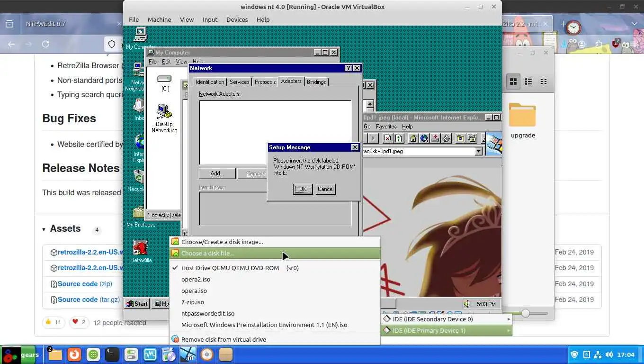The width and height of the screenshot is (644, 364).
Task: Click the IE Stop toolbar icon
Action: coord(388,138)
